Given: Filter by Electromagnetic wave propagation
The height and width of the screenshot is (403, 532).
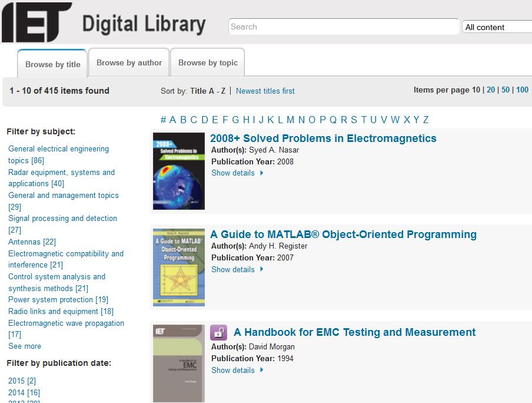Looking at the screenshot, I should (66, 329).
